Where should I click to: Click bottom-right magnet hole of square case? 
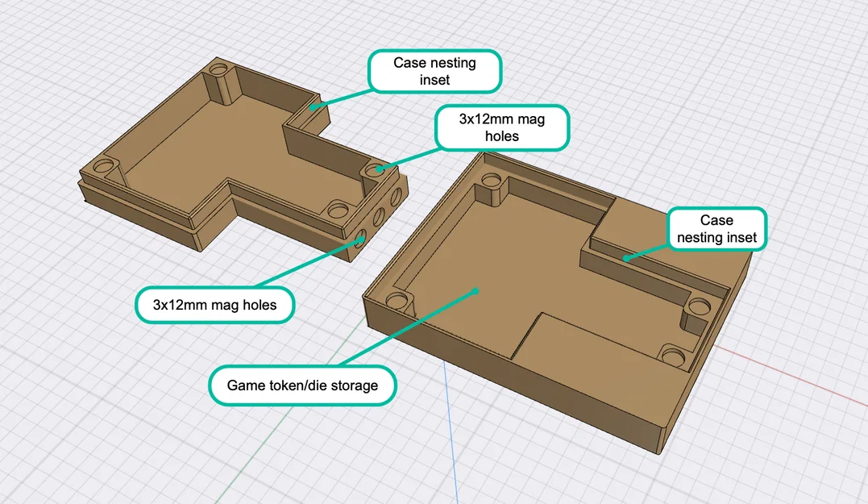(673, 356)
